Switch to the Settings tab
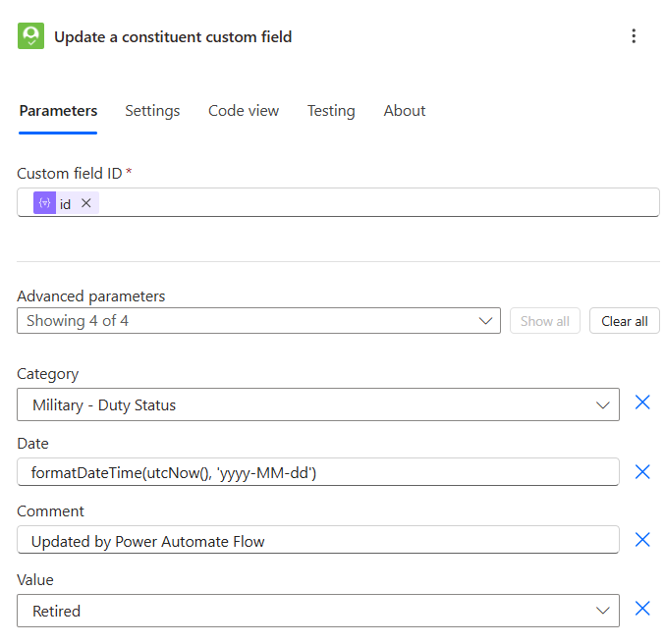Viewport: 665px width, 644px height. (x=152, y=111)
